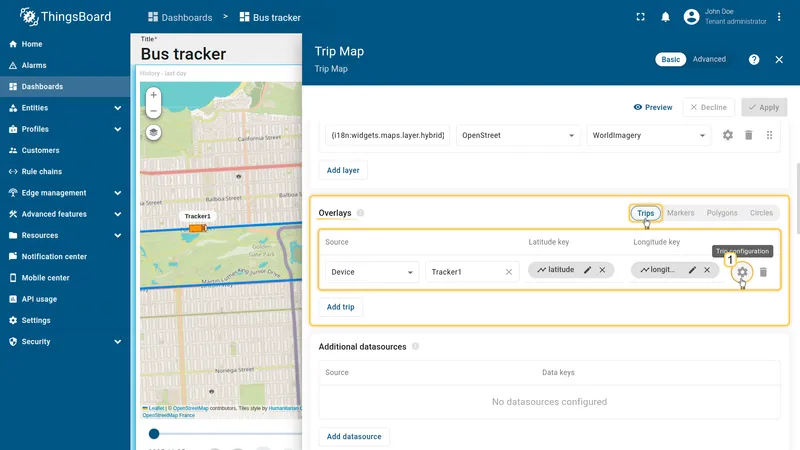The image size is (800, 450).
Task: Open the WorldImagery dropdown
Action: tap(648, 135)
